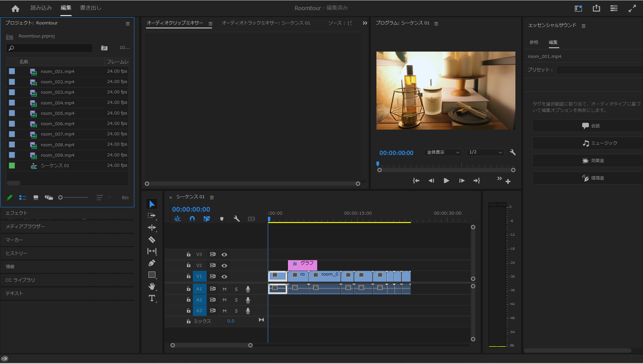643x364 pixels.
Task: Switch to 読み込み workspace tab
Action: pyautogui.click(x=41, y=8)
